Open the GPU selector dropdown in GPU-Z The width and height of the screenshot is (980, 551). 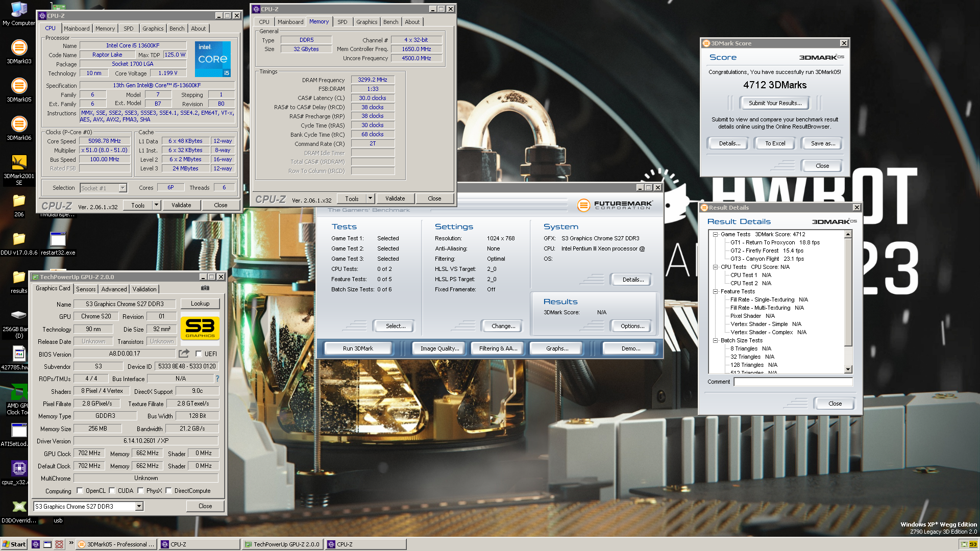tap(139, 506)
